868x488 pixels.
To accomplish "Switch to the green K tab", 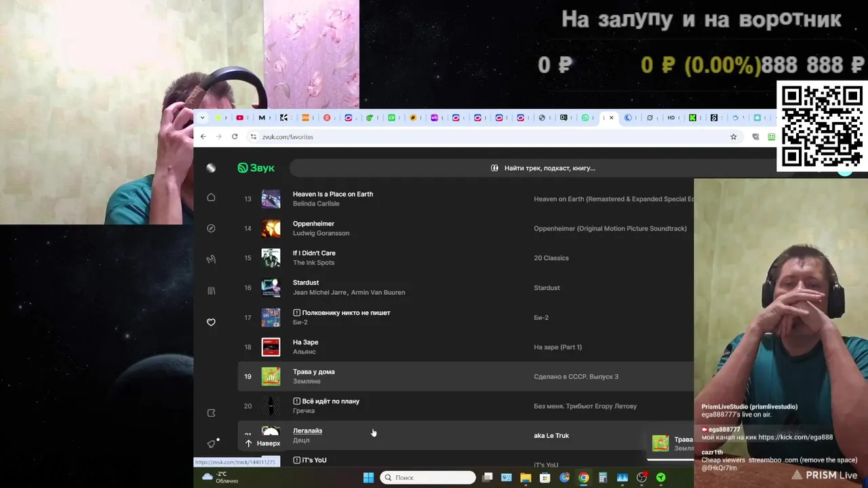I will [692, 117].
